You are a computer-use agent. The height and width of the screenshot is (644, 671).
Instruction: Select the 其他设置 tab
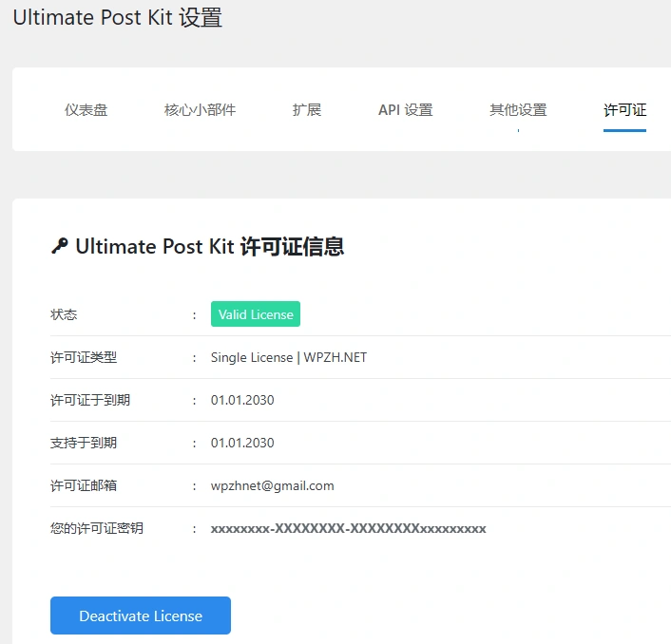pyautogui.click(x=518, y=110)
